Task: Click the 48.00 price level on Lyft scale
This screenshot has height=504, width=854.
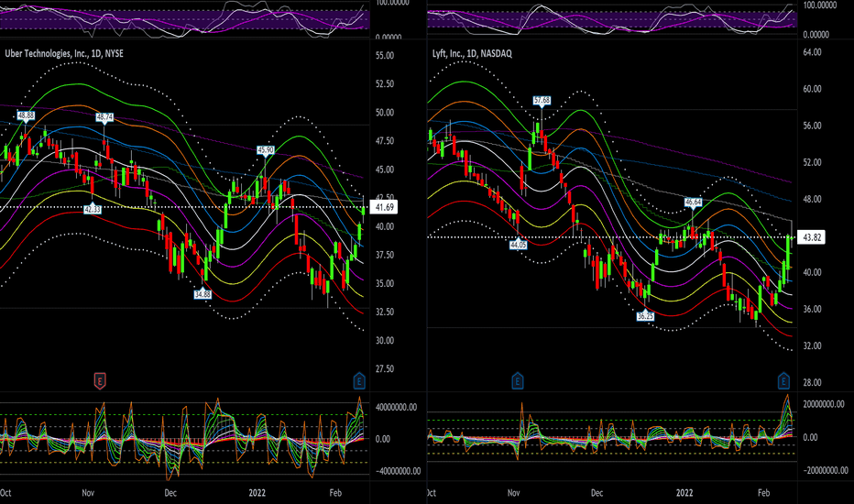Action: [812, 200]
